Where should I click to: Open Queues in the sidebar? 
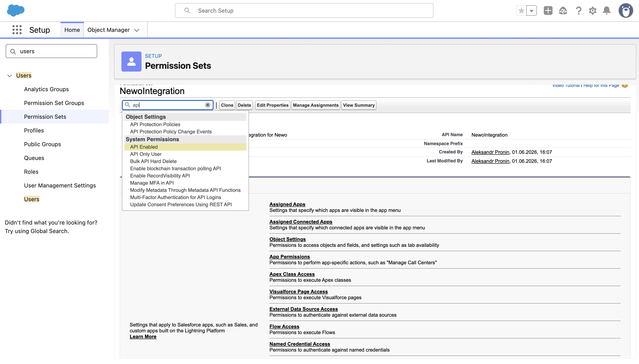coord(34,158)
